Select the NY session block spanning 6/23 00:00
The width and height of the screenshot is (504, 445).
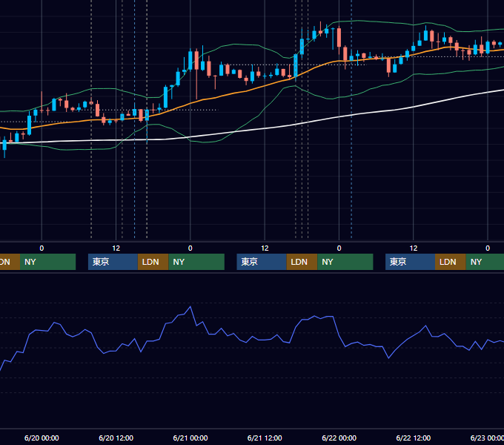pyautogui.click(x=485, y=262)
